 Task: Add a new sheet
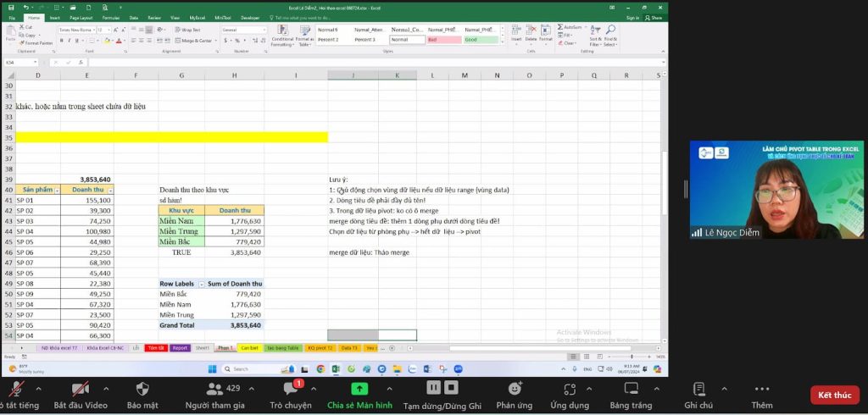click(392, 348)
